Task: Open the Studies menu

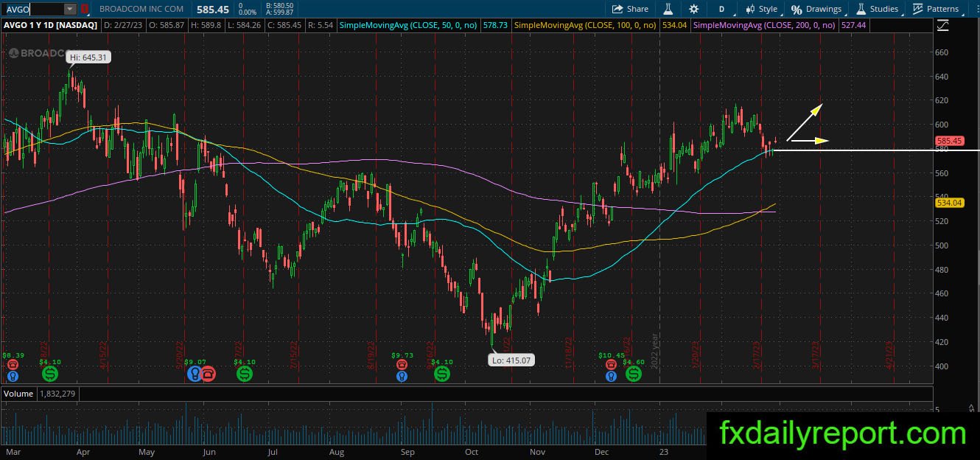Action: click(877, 9)
